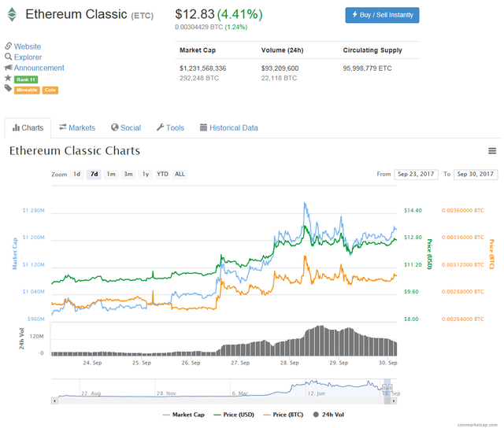Click the Mineable tag
Image resolution: width=504 pixels, height=428 pixels.
tap(27, 90)
